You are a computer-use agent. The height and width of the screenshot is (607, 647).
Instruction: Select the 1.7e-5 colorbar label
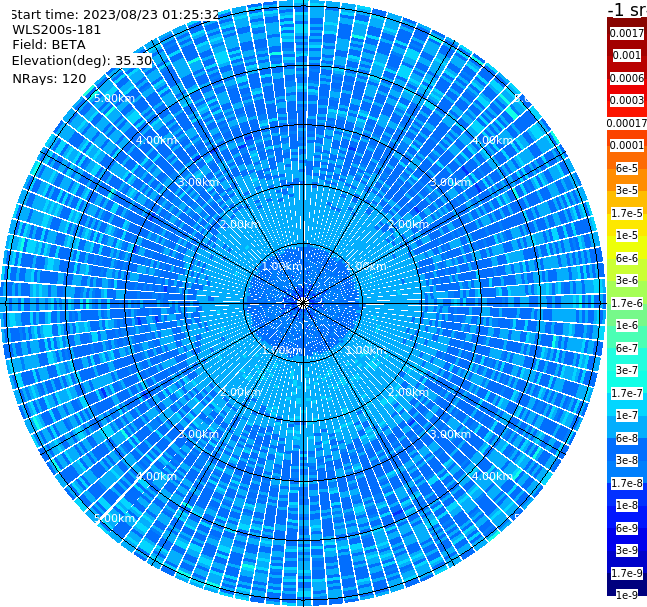click(627, 213)
